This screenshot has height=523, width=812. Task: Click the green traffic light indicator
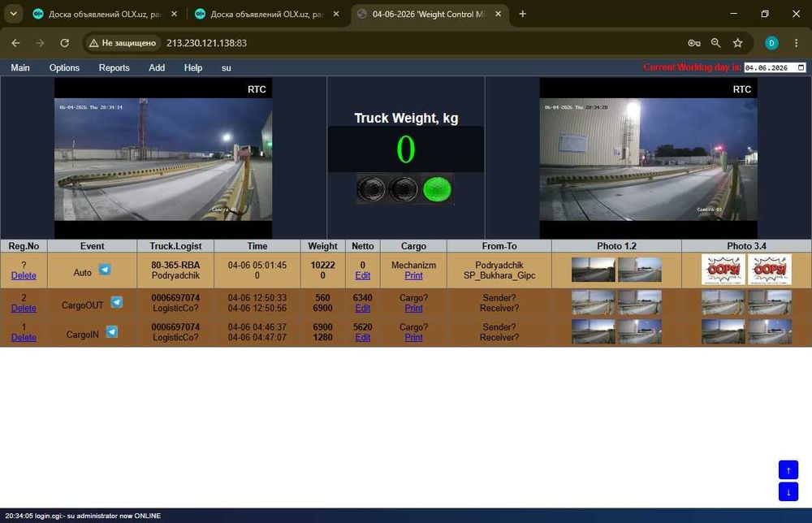click(x=437, y=189)
